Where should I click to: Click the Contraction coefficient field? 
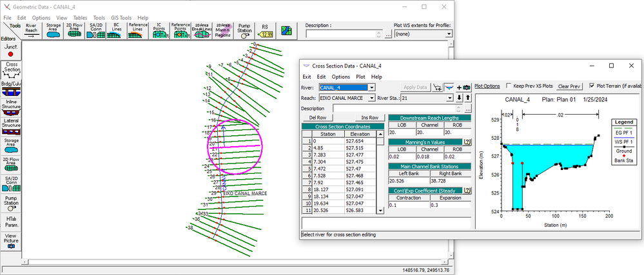tap(409, 205)
